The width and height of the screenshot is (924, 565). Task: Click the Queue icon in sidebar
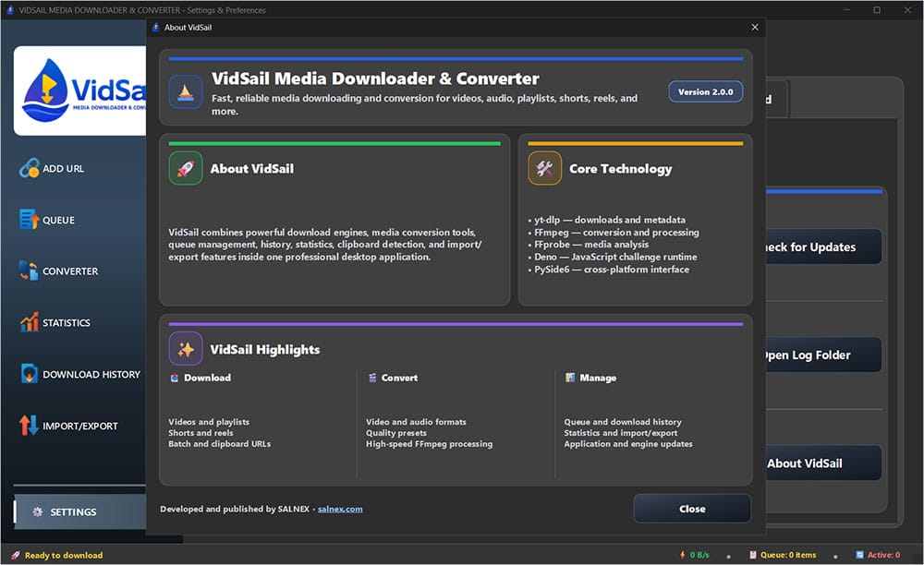pyautogui.click(x=29, y=220)
